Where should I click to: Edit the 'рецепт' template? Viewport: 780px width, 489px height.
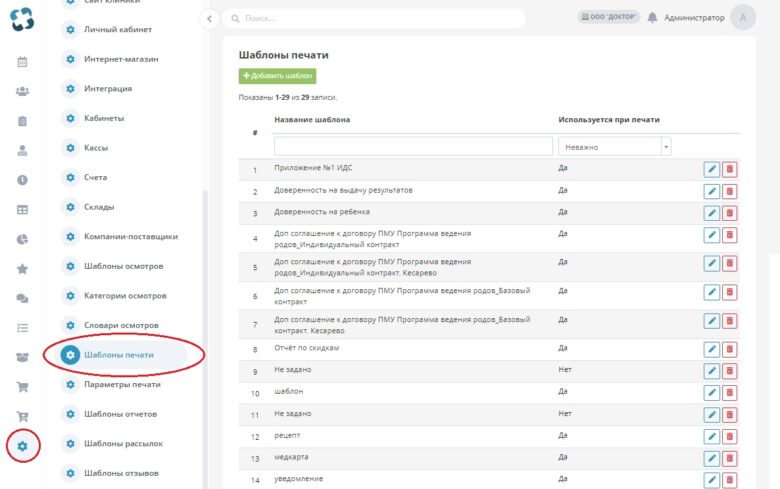pyautogui.click(x=712, y=436)
